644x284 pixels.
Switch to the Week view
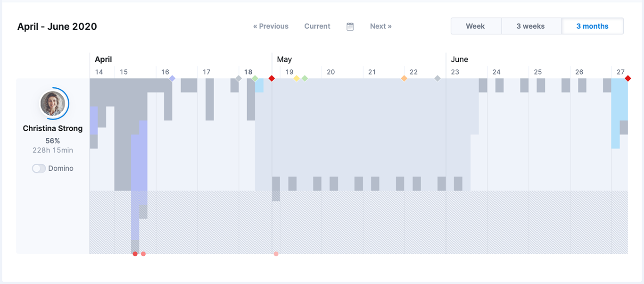[475, 26]
